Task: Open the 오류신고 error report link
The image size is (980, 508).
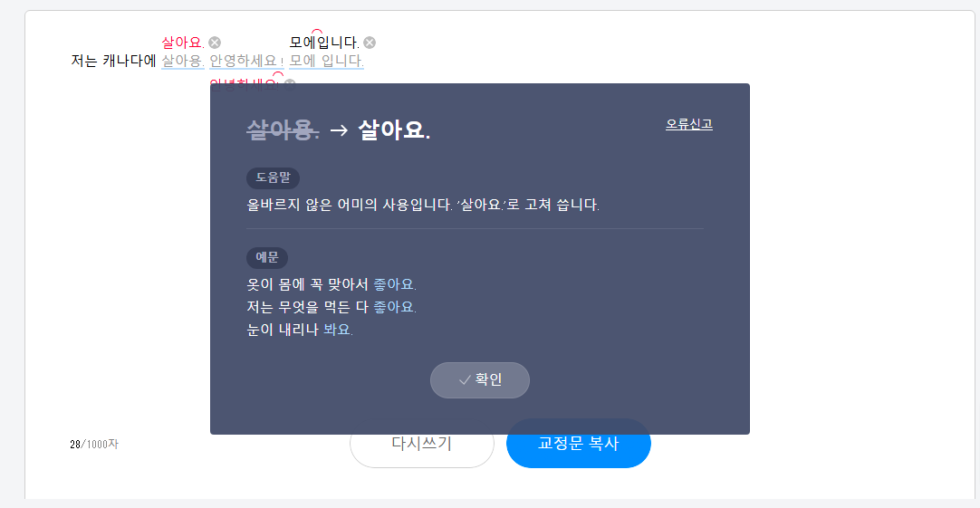Action: (x=688, y=124)
